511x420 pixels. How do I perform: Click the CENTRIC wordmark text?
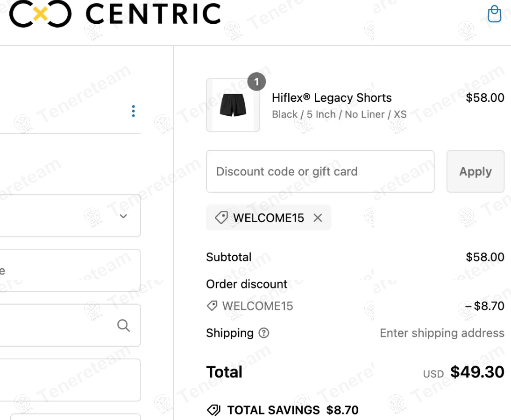(x=153, y=14)
